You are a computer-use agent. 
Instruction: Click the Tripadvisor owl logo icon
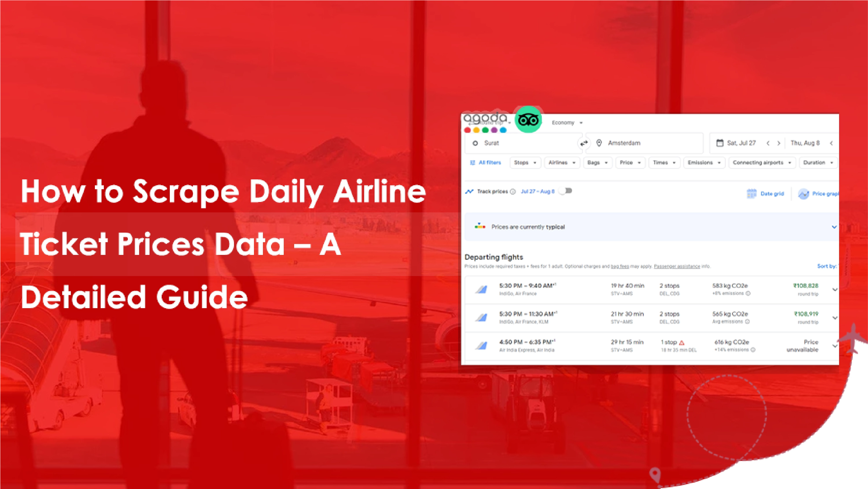click(528, 120)
